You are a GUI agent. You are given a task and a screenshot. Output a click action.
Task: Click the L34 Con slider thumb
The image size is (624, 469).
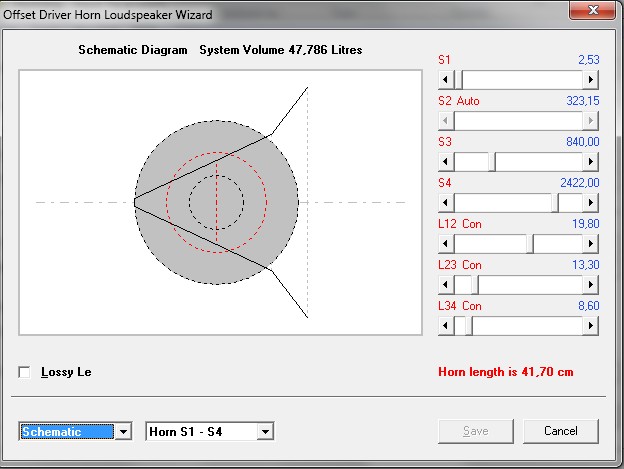pos(469,326)
